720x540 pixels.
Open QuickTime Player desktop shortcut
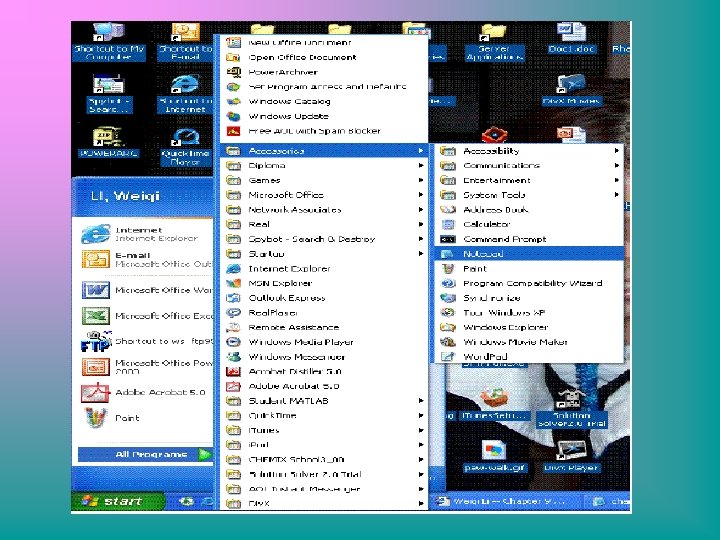(x=185, y=147)
